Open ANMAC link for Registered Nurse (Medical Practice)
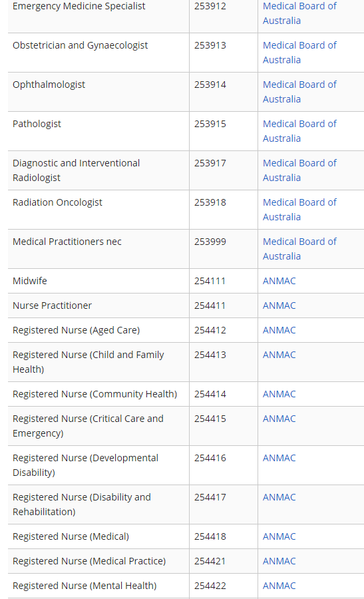This screenshot has height=599, width=364. point(279,561)
